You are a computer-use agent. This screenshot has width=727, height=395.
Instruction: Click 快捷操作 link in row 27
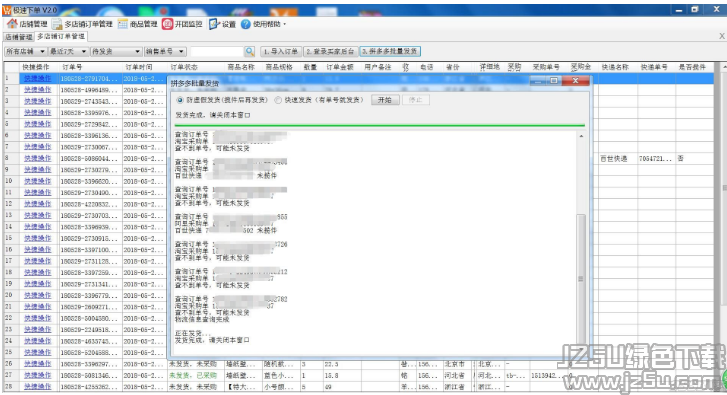pyautogui.click(x=38, y=375)
